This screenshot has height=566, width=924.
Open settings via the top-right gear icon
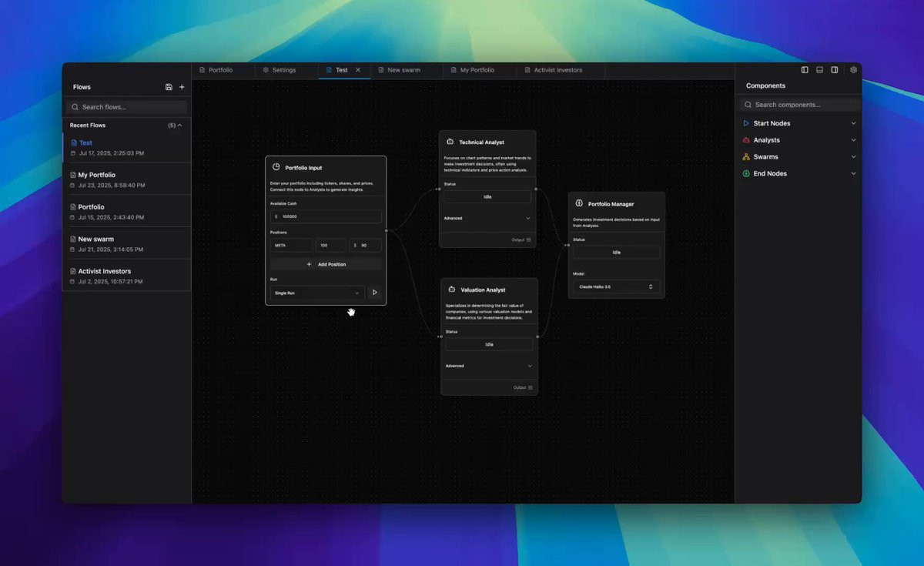pos(853,70)
